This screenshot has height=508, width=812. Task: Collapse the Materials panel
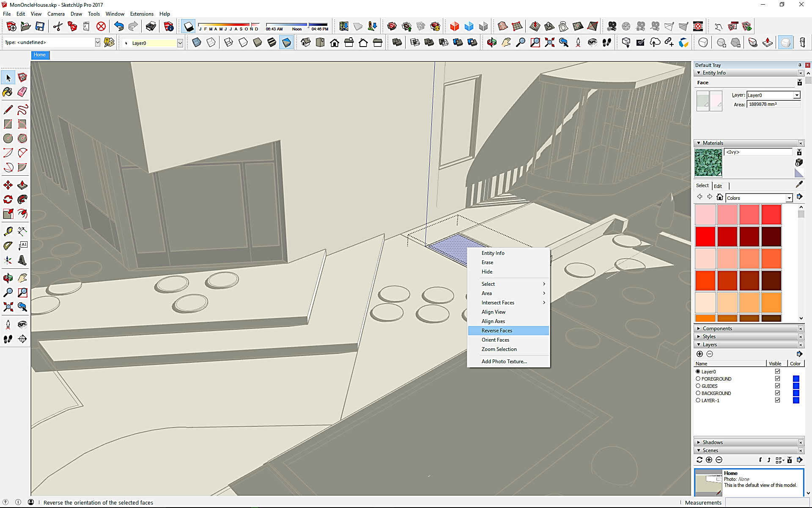pyautogui.click(x=699, y=143)
